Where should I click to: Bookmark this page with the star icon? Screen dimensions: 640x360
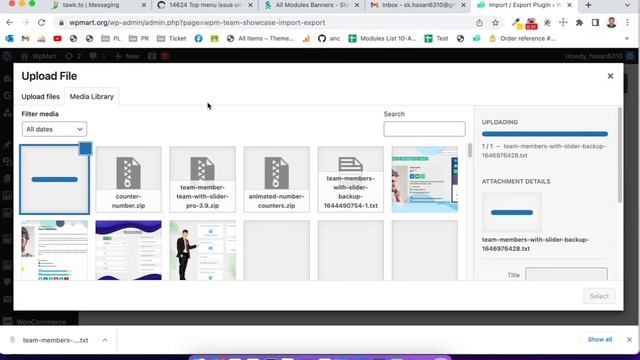click(x=495, y=22)
